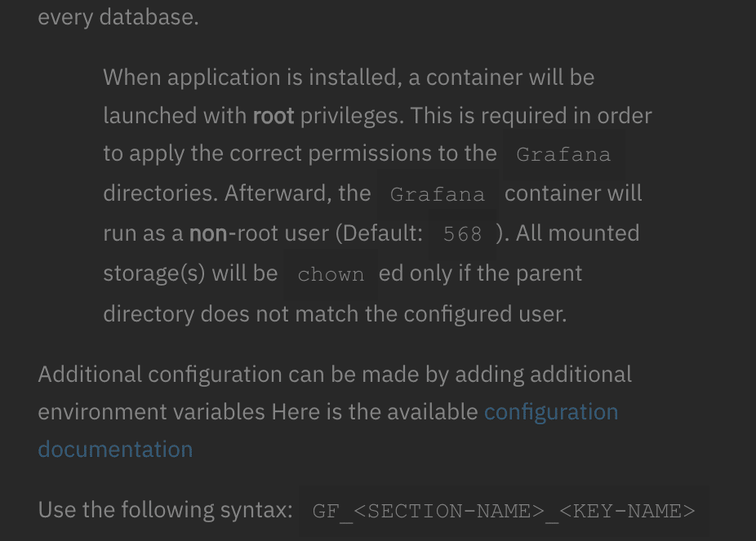Click the bold word "non" before "-root user"

click(208, 233)
